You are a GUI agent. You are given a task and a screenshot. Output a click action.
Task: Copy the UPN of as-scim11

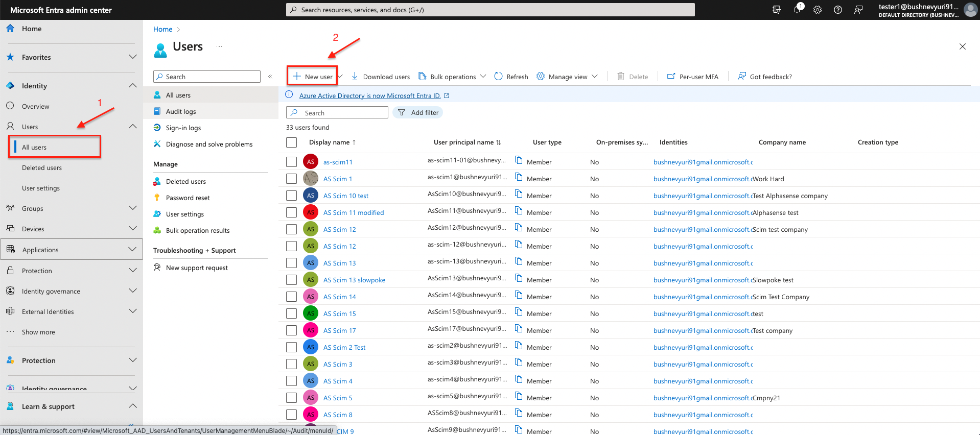click(519, 160)
